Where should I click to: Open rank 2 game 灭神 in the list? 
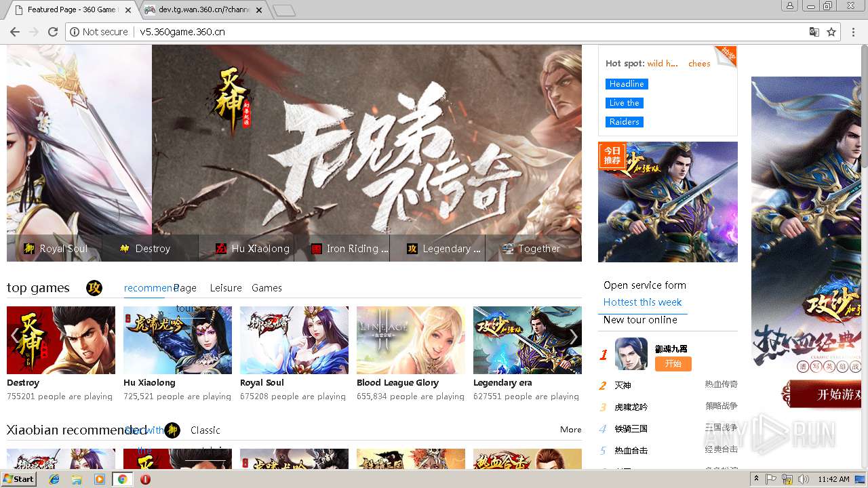(623, 385)
